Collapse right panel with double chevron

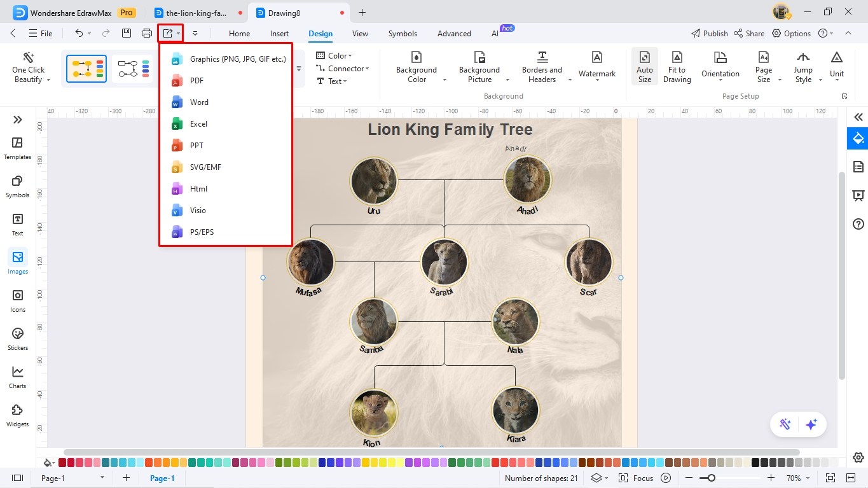(x=858, y=117)
